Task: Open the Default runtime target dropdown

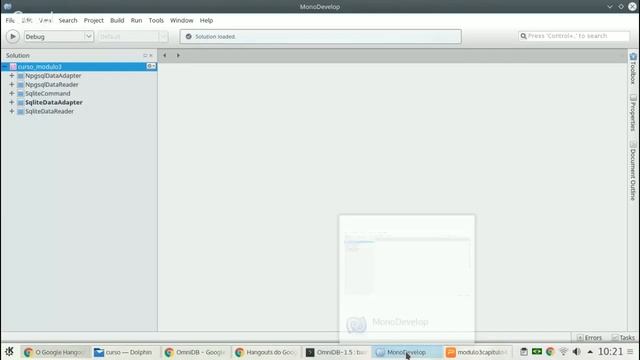Action: tap(133, 36)
